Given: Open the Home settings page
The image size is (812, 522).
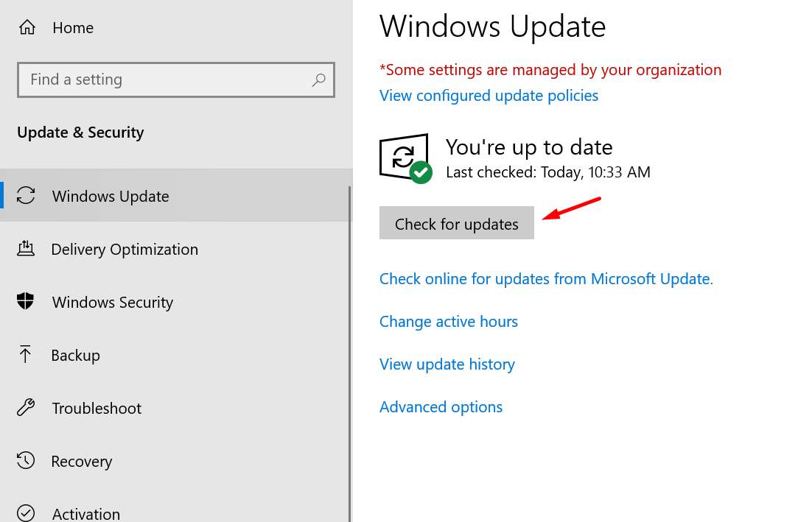Looking at the screenshot, I should click(73, 27).
